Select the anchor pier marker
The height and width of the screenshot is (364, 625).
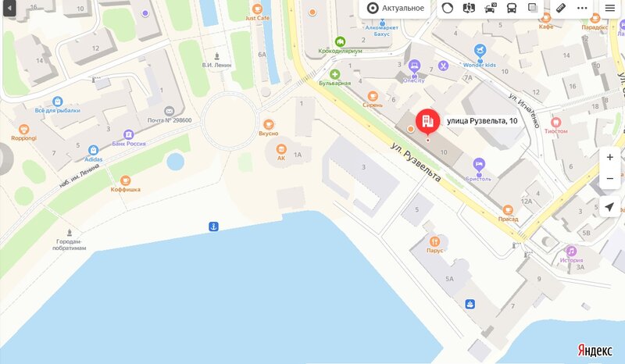pyautogui.click(x=213, y=227)
